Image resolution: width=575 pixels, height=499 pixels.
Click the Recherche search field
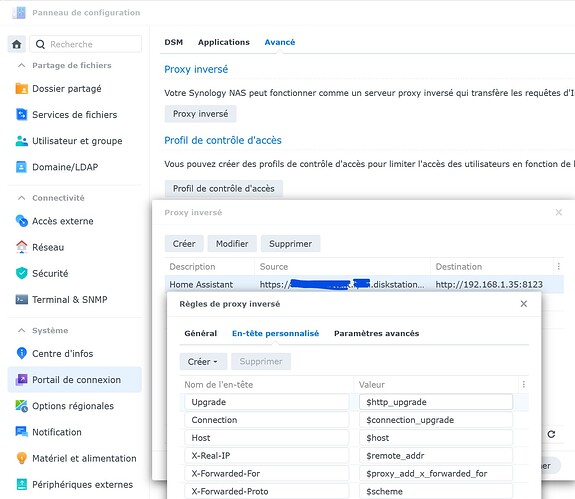click(86, 44)
